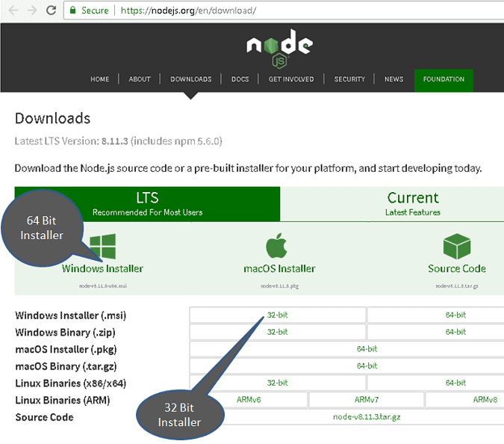
Task: Download ARMv7 Linux binaries
Action: 367,400
